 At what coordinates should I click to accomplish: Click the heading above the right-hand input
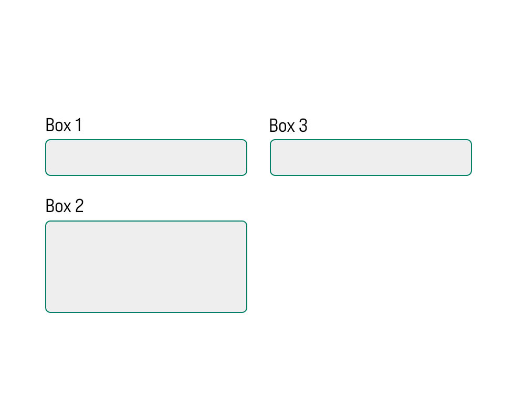(x=288, y=126)
